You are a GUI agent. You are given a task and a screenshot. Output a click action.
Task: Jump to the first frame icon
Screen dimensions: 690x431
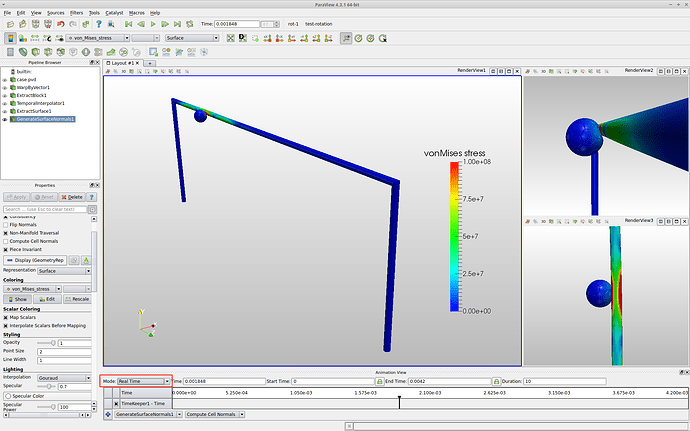(128, 24)
